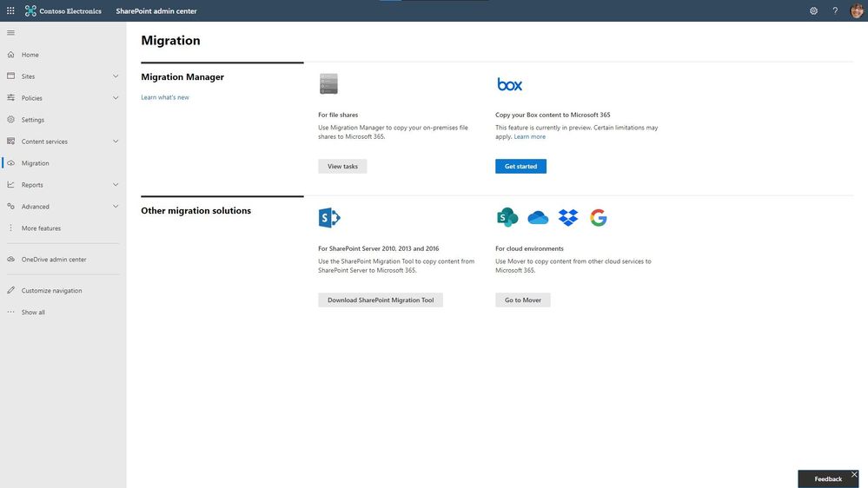Click the Contoso Electronics name

70,10
